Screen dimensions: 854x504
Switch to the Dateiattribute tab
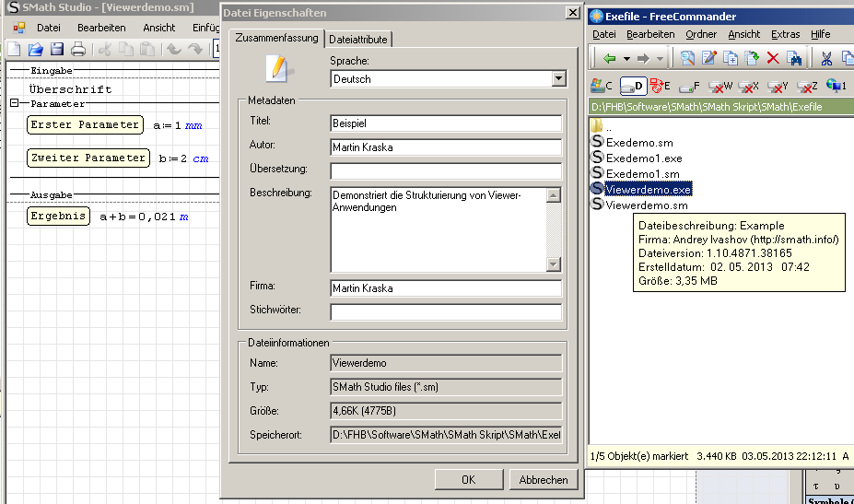[x=359, y=39]
